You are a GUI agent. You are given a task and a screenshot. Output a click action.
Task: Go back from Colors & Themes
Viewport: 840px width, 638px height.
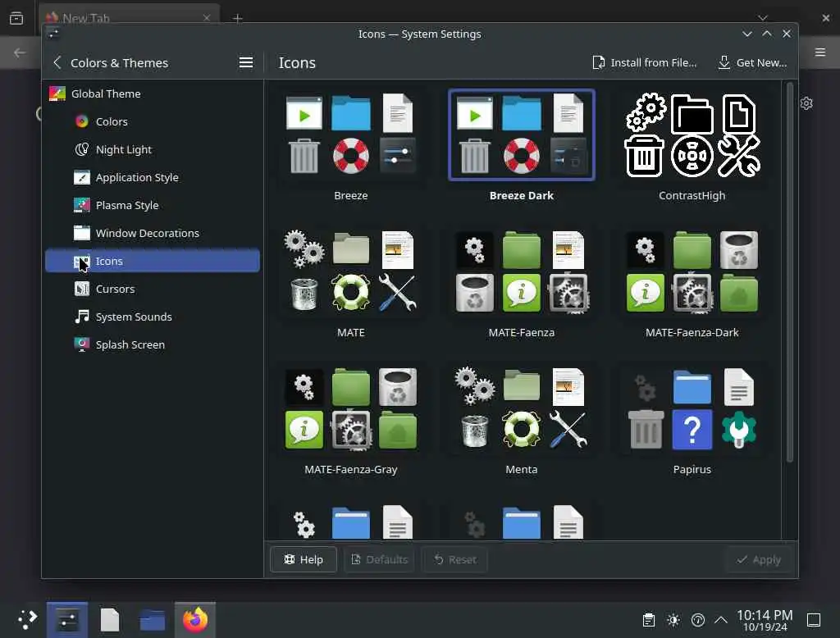pos(57,62)
